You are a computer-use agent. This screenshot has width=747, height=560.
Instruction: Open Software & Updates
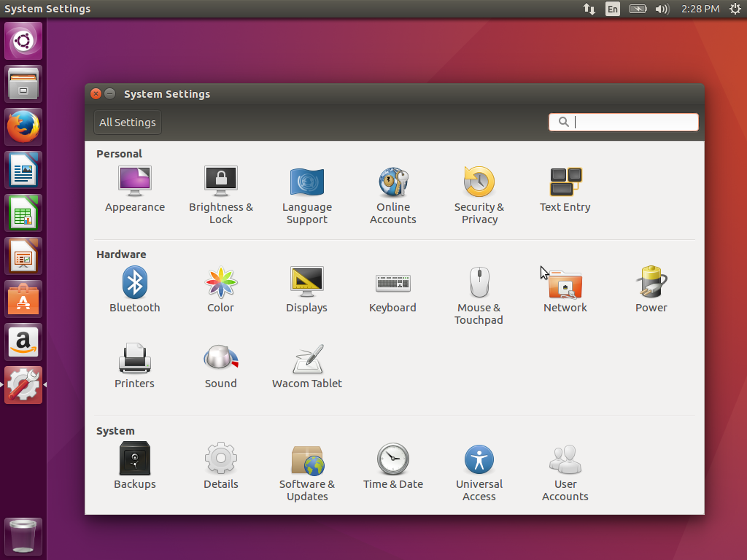tap(307, 472)
